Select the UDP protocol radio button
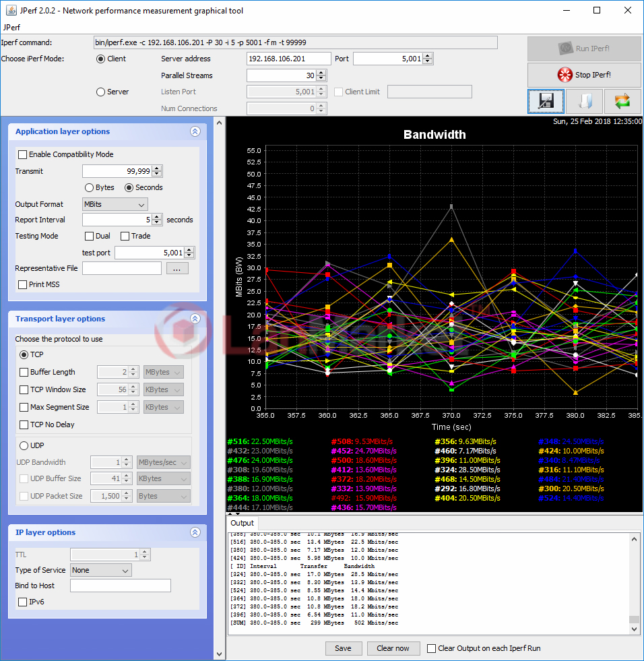Viewport: 644px width, 661px height. click(x=24, y=445)
